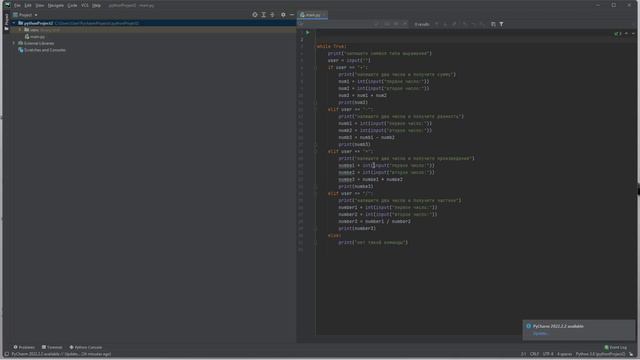Open the '4 spaces' indent selector
Viewport: 640px width, 360px height.
point(564,354)
